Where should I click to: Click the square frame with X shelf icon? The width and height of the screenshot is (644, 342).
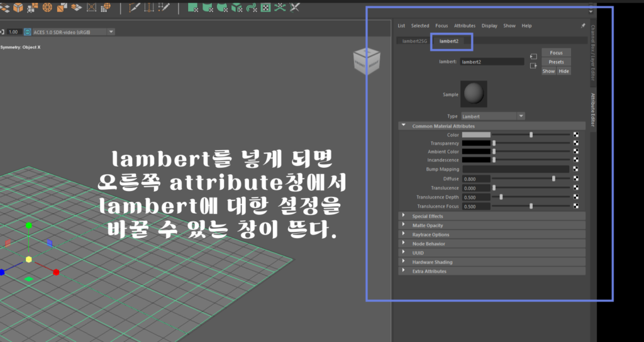[x=91, y=7]
